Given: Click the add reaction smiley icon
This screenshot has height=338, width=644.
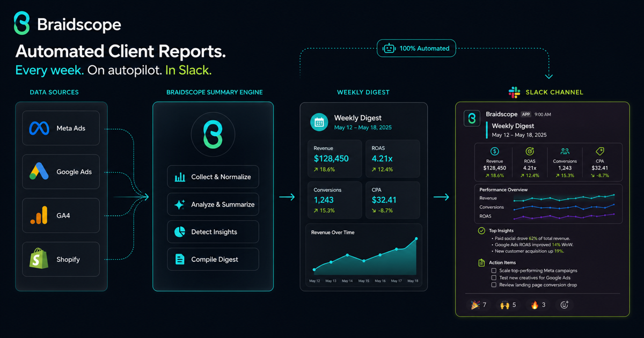Looking at the screenshot, I should (564, 305).
